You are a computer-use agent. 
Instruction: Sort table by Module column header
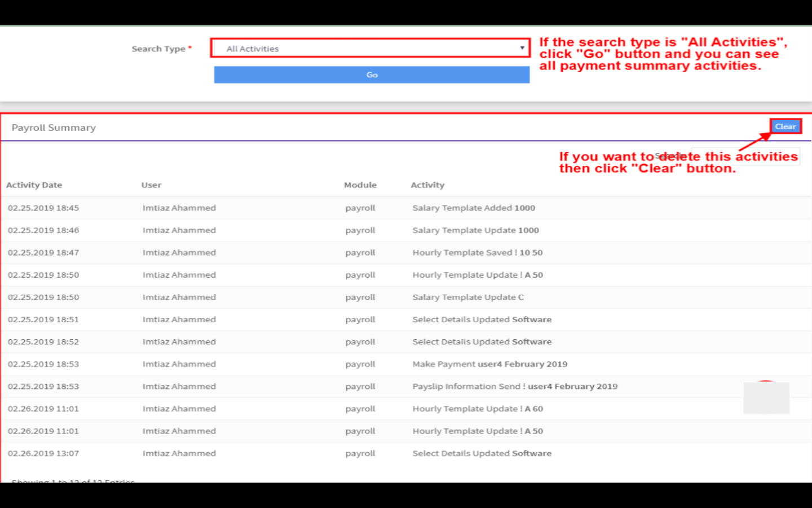360,185
